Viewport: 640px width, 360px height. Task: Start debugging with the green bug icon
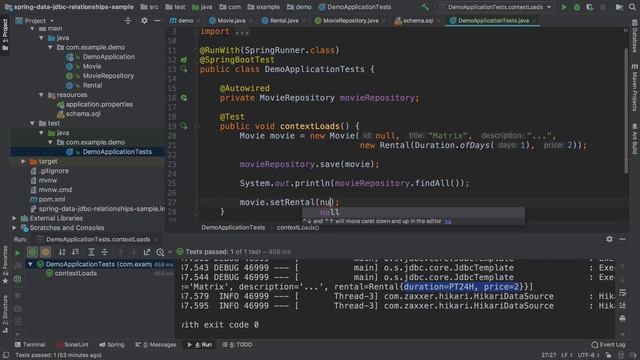click(x=577, y=7)
